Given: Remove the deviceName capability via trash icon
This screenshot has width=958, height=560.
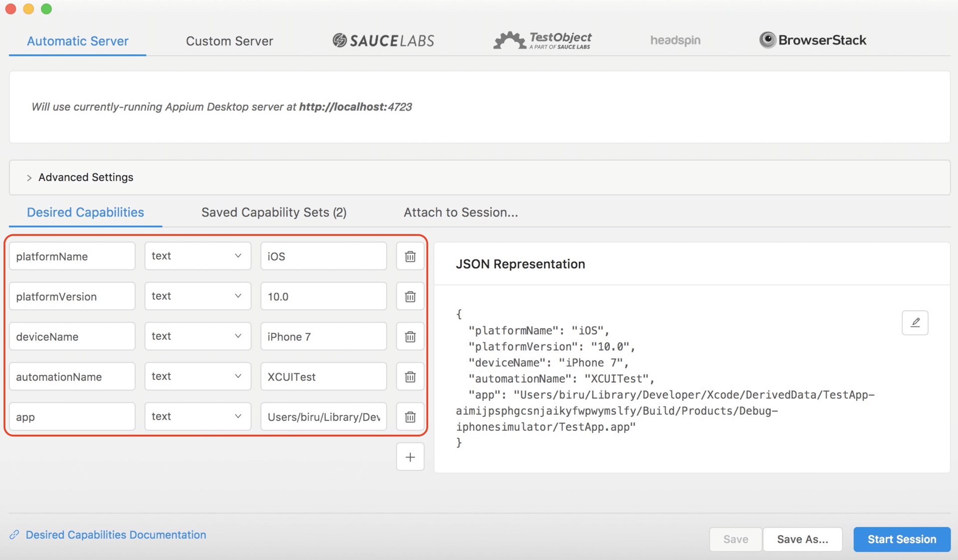Looking at the screenshot, I should 410,337.
